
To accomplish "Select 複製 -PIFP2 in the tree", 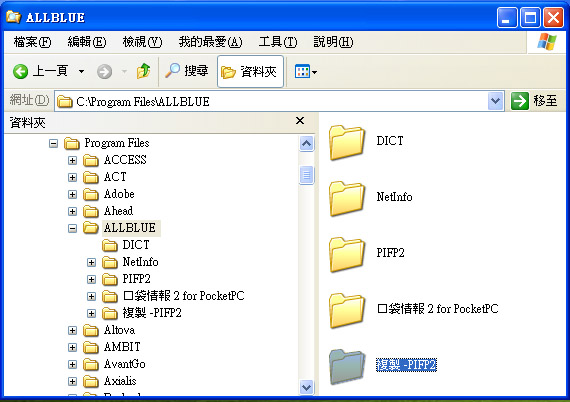I will tap(152, 313).
